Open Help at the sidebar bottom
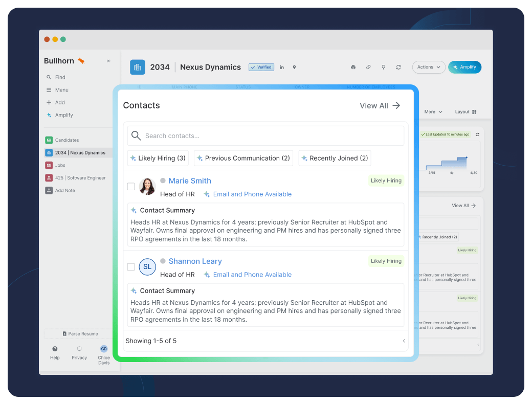Screen dimensions: 532x404 point(55,353)
